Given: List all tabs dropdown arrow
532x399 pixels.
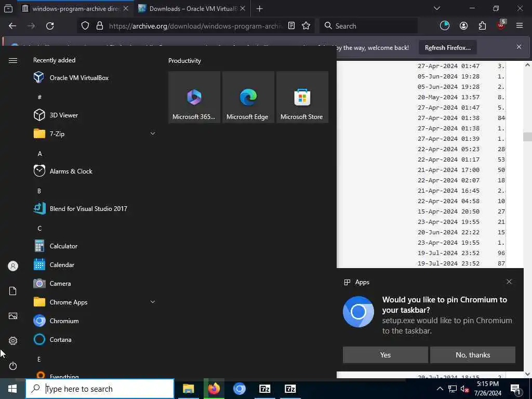Looking at the screenshot, I should click(436, 8).
